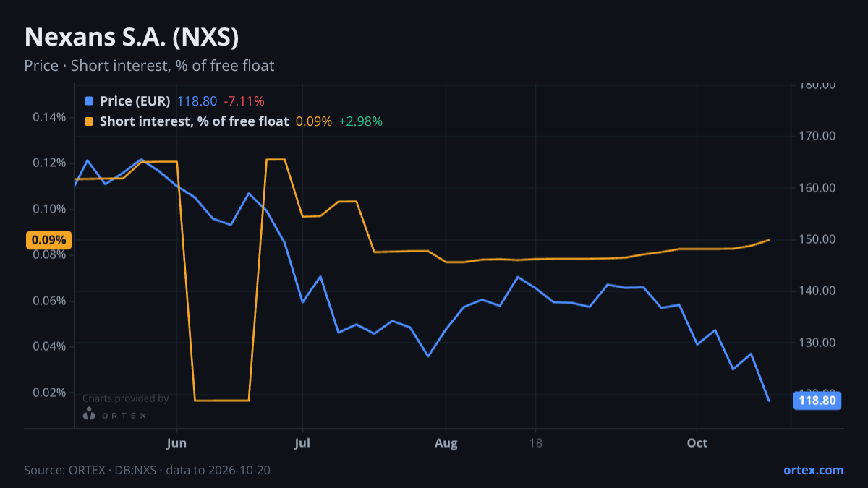Click the 0.02% left axis label
Image resolution: width=868 pixels, height=488 pixels.
[49, 393]
